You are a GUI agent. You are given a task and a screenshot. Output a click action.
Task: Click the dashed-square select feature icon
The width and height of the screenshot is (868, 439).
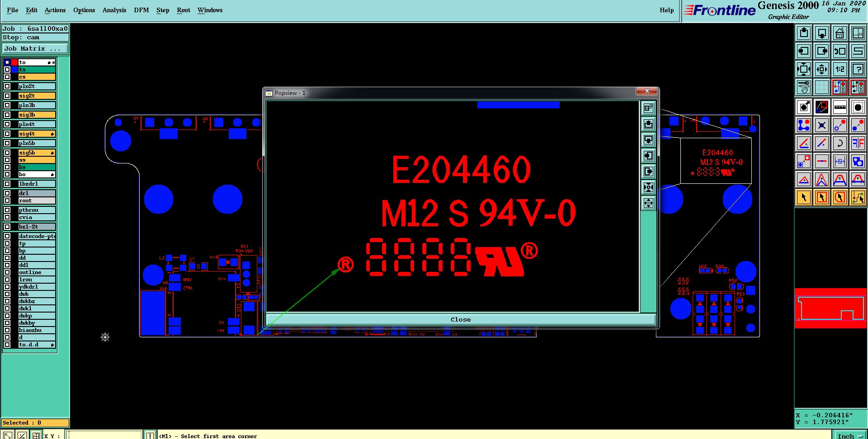pyautogui.click(x=858, y=107)
